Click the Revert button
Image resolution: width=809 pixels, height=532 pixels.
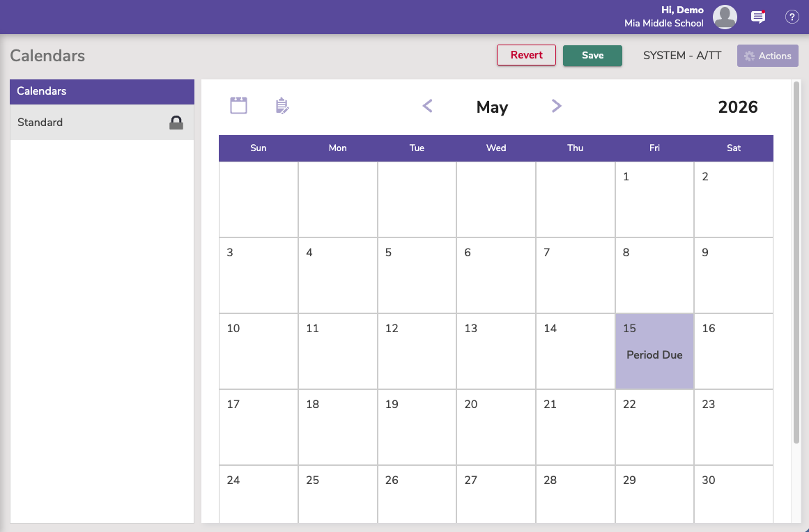pos(526,56)
